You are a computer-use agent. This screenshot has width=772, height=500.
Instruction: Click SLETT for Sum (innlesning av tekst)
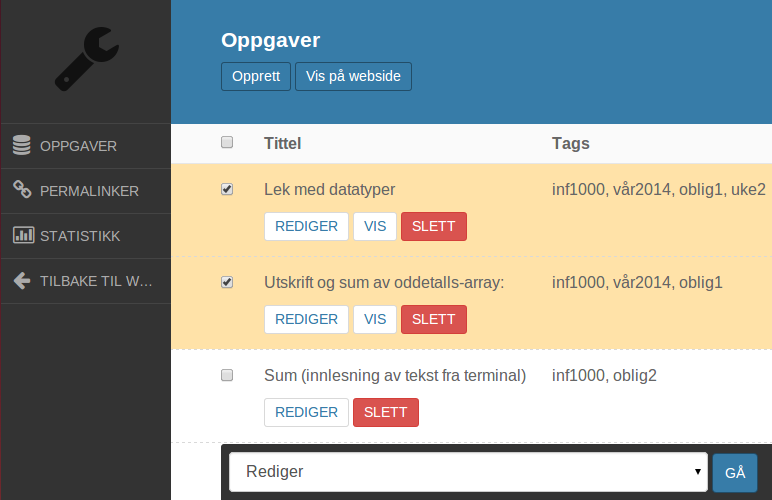(x=386, y=412)
